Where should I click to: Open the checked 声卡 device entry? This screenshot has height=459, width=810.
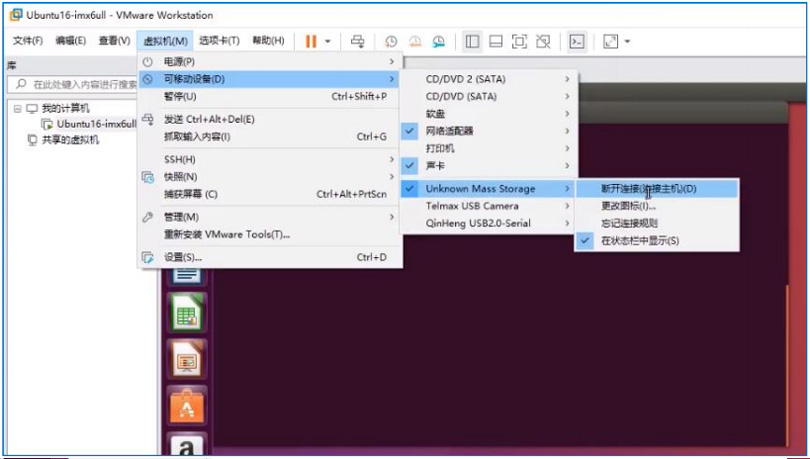point(489,166)
